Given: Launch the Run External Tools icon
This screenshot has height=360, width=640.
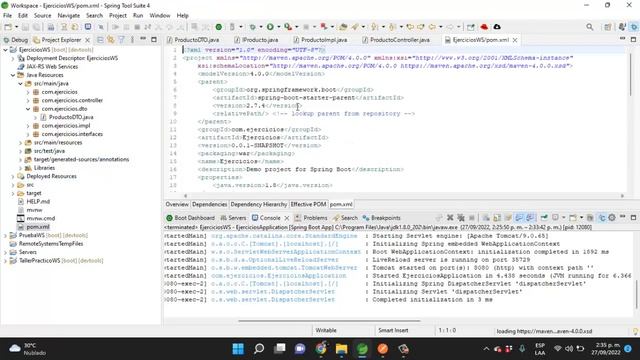Looking at the screenshot, I should (x=288, y=27).
